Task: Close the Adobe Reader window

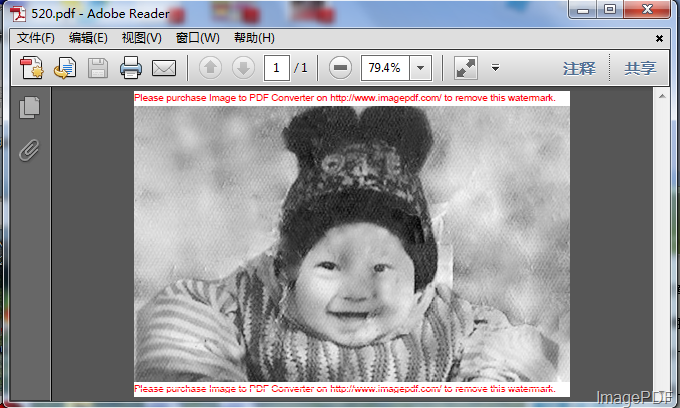Action: (x=647, y=10)
